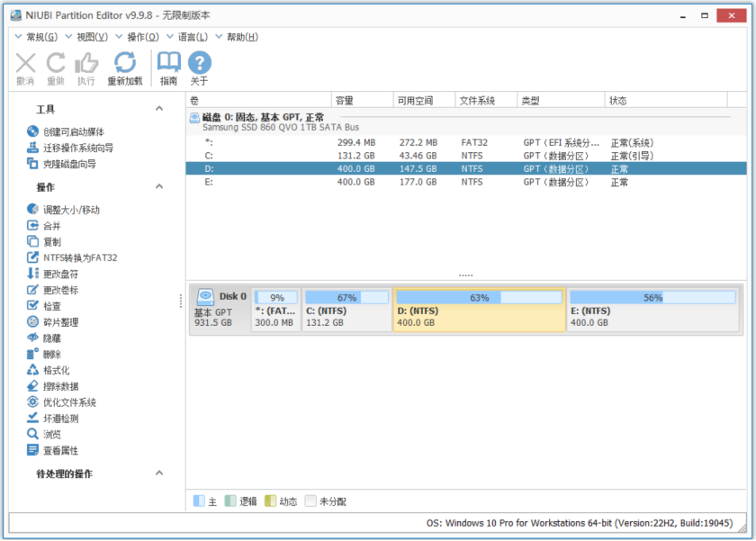Click 擦除数据 wipe data operation
The width and height of the screenshot is (756, 541).
60,386
